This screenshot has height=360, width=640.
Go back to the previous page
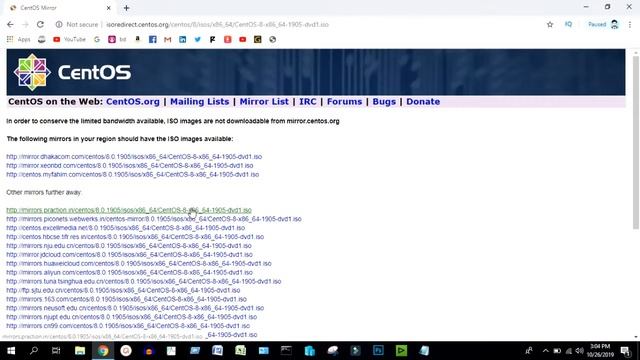pos(10,24)
